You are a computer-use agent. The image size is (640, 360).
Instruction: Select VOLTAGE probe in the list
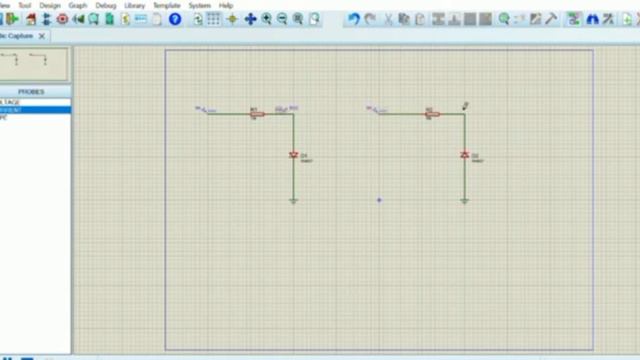pos(35,102)
